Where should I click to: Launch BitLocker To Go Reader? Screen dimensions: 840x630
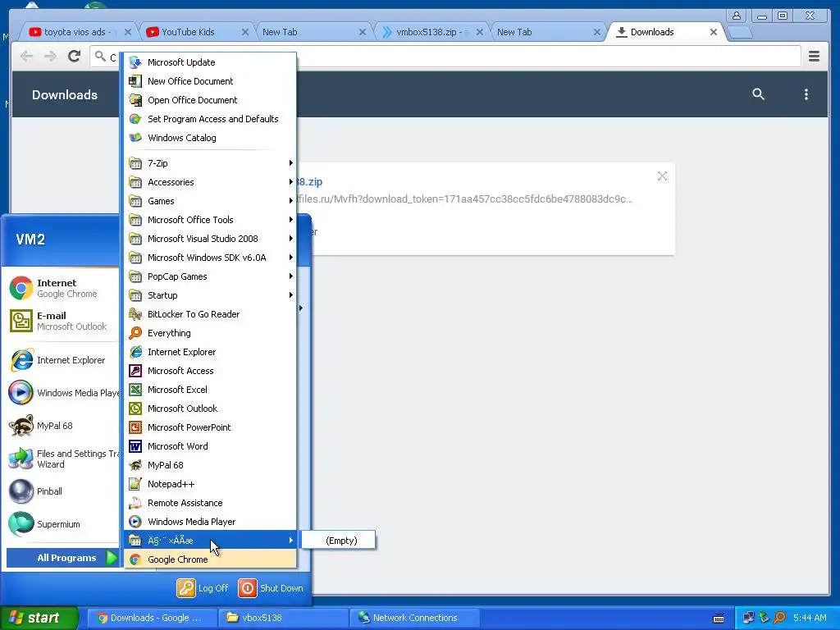[210, 314]
